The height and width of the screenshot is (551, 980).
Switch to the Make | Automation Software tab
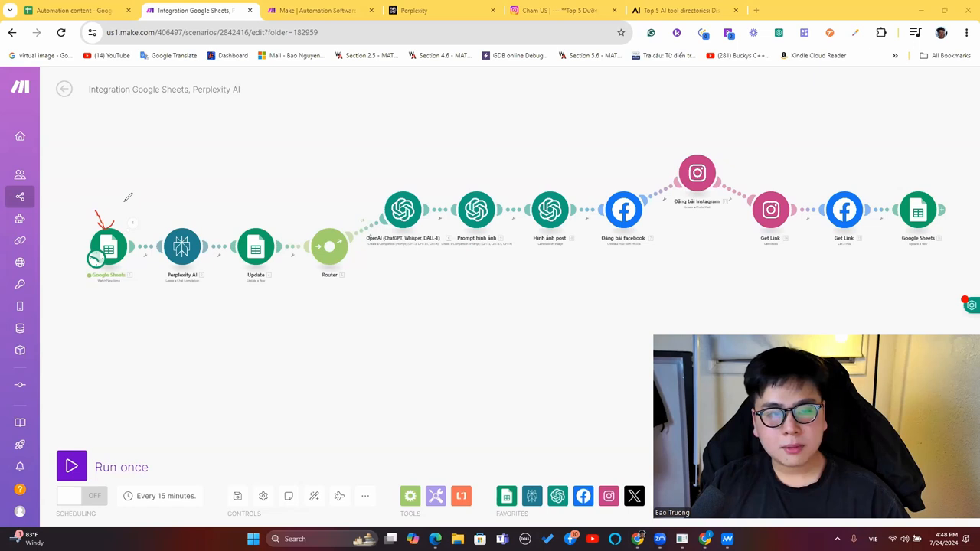(x=318, y=11)
